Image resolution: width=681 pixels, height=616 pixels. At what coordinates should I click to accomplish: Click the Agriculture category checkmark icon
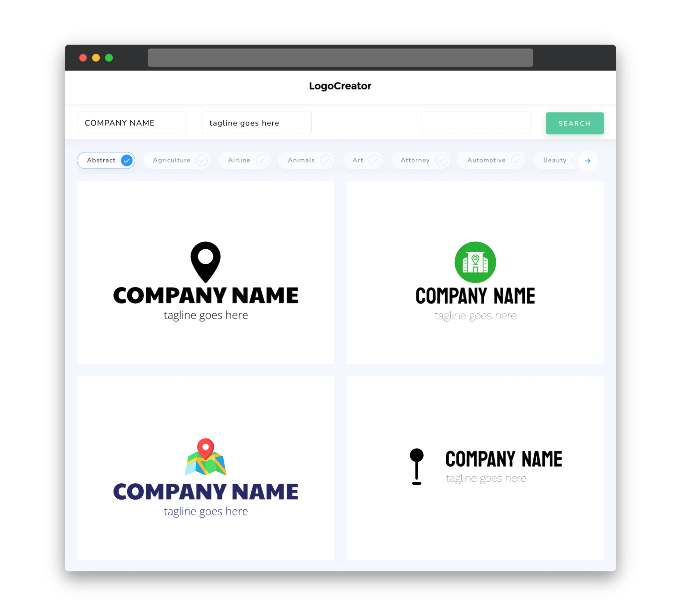click(202, 160)
